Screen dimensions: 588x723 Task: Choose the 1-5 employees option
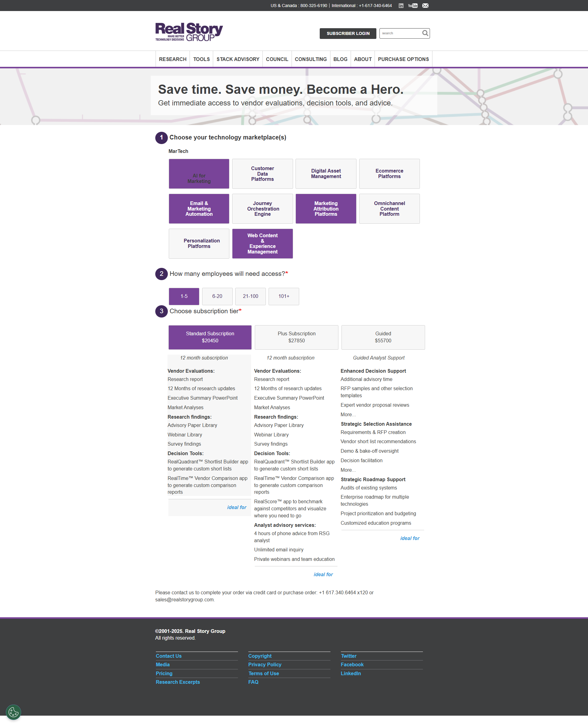click(x=184, y=296)
